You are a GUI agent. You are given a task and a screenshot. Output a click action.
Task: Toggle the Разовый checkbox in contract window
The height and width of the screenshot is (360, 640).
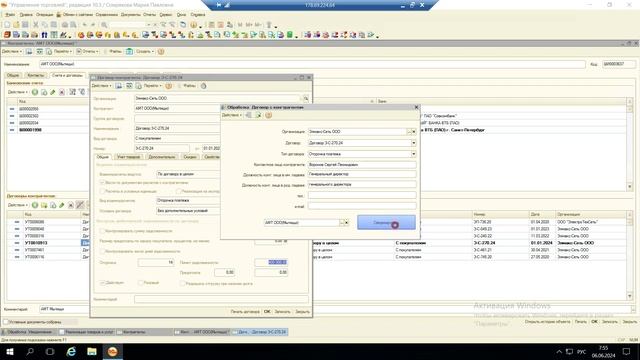pos(140,283)
